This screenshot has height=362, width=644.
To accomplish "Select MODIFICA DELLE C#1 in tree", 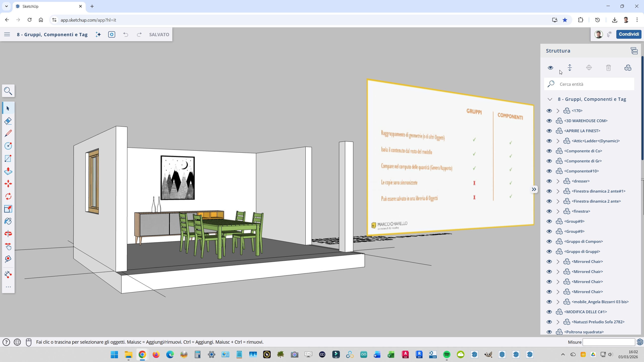I will [x=585, y=312].
